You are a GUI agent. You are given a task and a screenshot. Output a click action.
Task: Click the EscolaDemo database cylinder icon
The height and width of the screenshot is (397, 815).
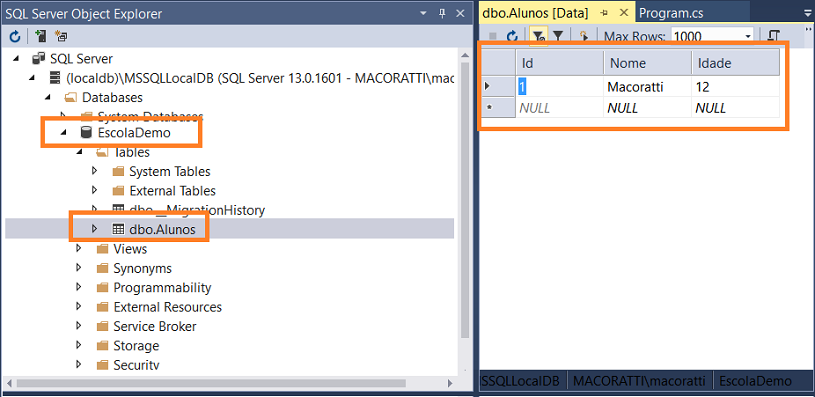86,133
